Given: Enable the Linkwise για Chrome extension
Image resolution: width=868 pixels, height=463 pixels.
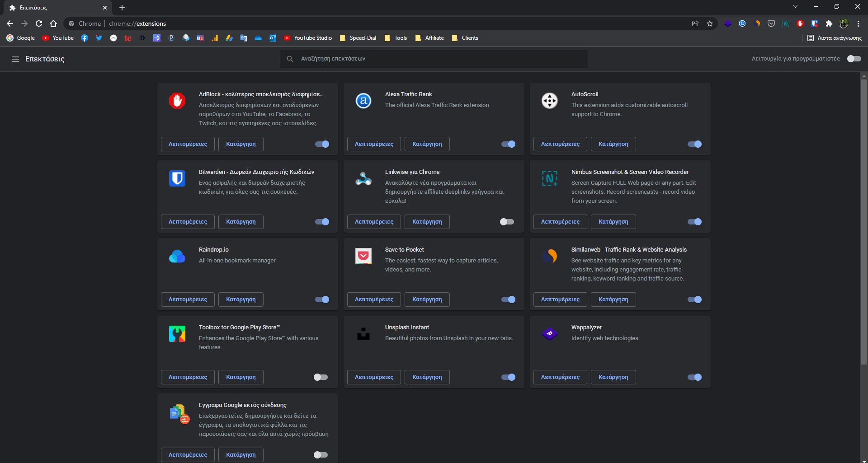Looking at the screenshot, I should [x=507, y=222].
